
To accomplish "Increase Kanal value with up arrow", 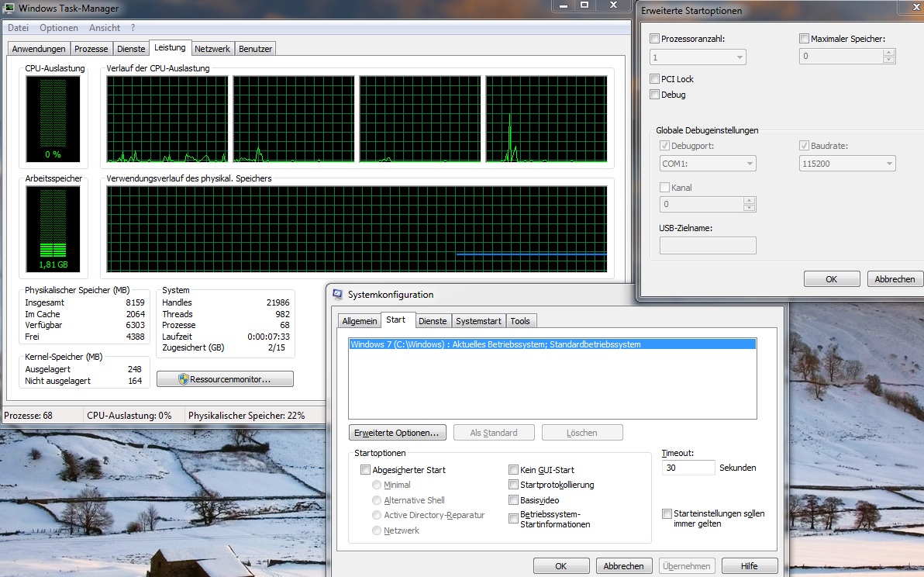I will point(749,200).
